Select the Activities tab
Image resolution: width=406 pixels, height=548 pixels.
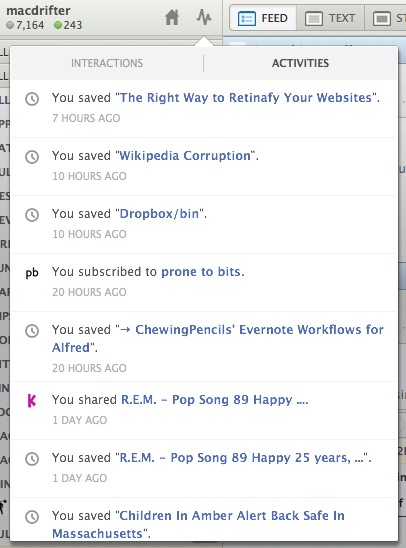[x=300, y=63]
